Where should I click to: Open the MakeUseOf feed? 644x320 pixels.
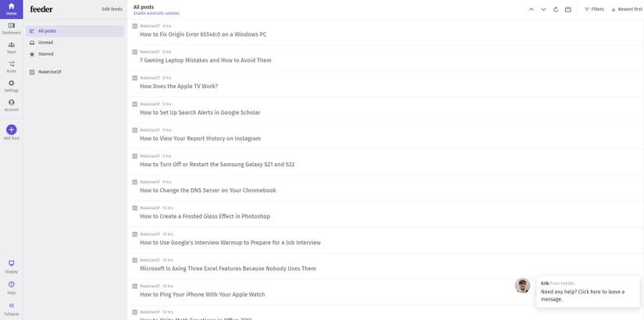(75, 72)
